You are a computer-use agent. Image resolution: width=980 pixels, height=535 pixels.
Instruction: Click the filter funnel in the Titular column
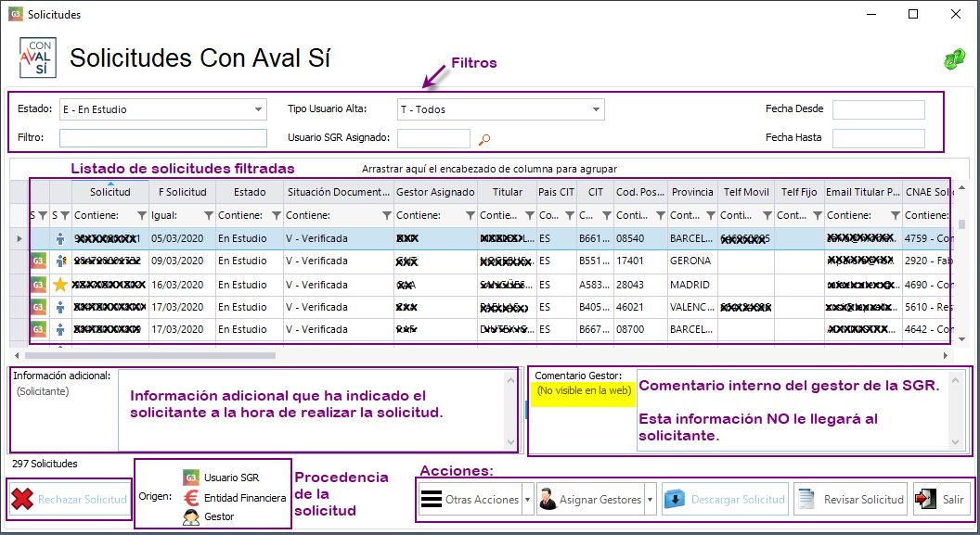coord(529,215)
